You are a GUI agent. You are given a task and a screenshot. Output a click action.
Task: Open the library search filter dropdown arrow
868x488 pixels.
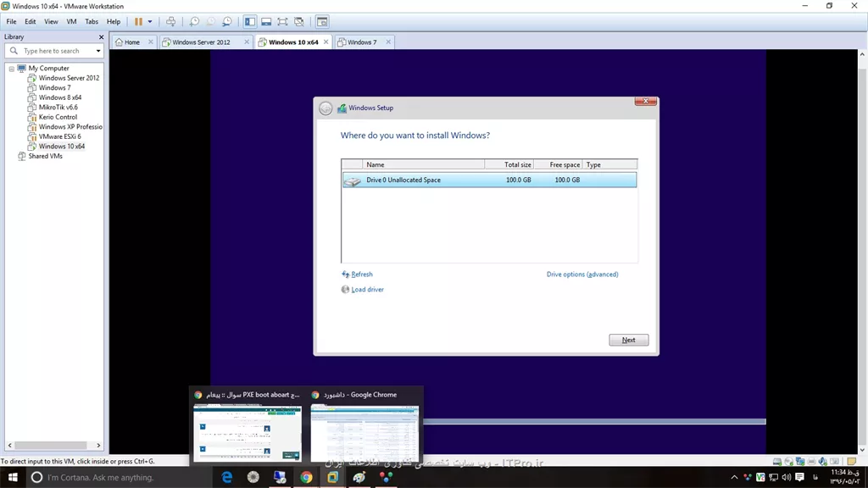pyautogui.click(x=98, y=51)
